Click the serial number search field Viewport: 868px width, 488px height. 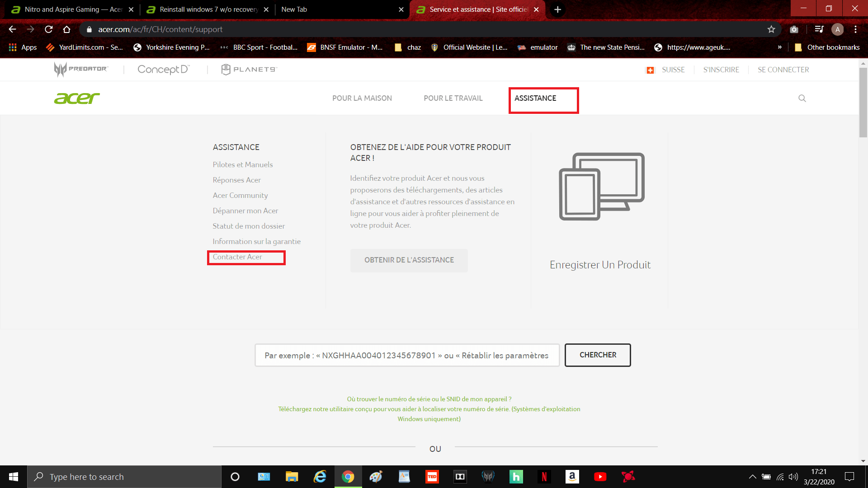click(x=407, y=355)
